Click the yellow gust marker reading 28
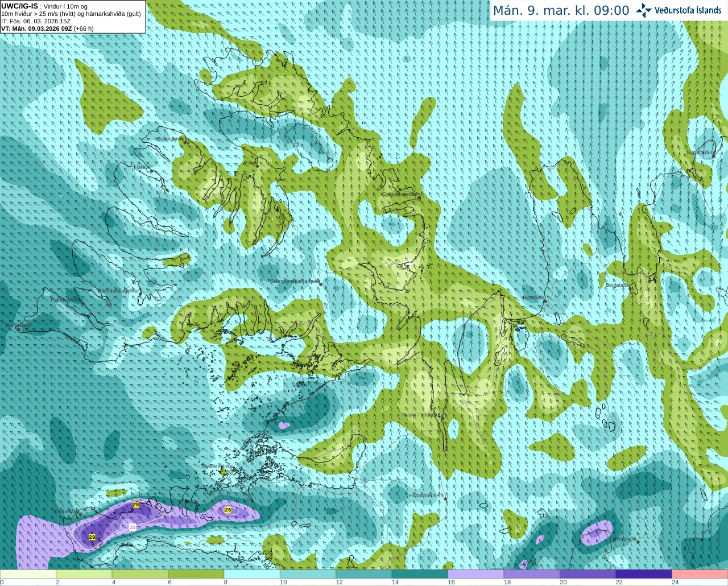This screenshot has height=586, width=728. (x=136, y=505)
